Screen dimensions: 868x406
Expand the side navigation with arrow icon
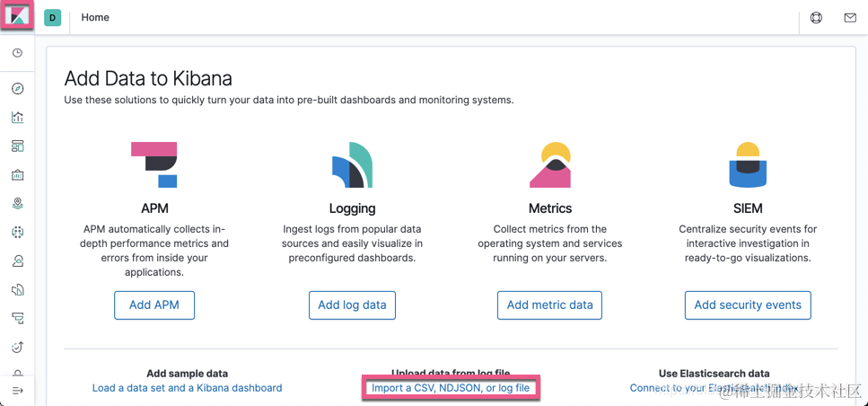pos(18,391)
